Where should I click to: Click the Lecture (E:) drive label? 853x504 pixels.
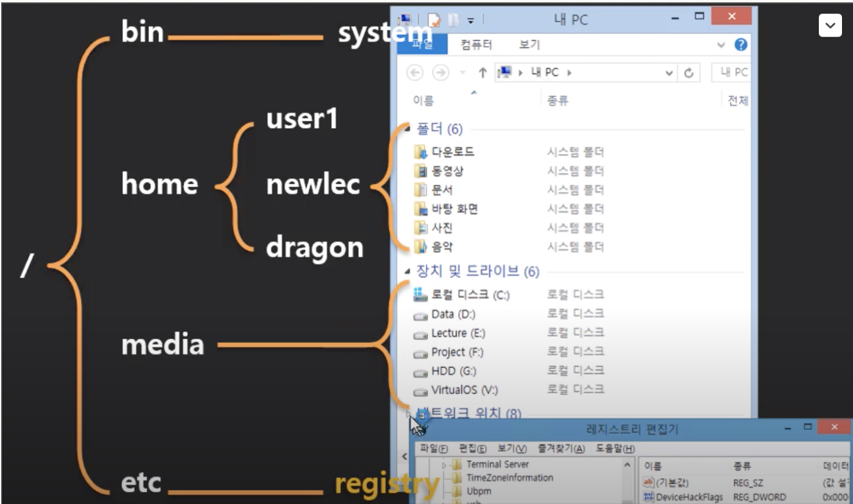coord(458,333)
